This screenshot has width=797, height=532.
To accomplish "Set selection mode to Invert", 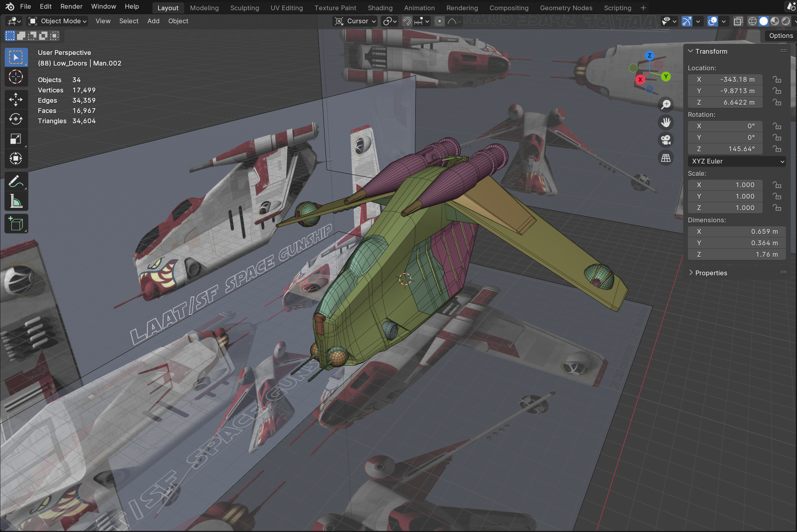I will point(43,36).
